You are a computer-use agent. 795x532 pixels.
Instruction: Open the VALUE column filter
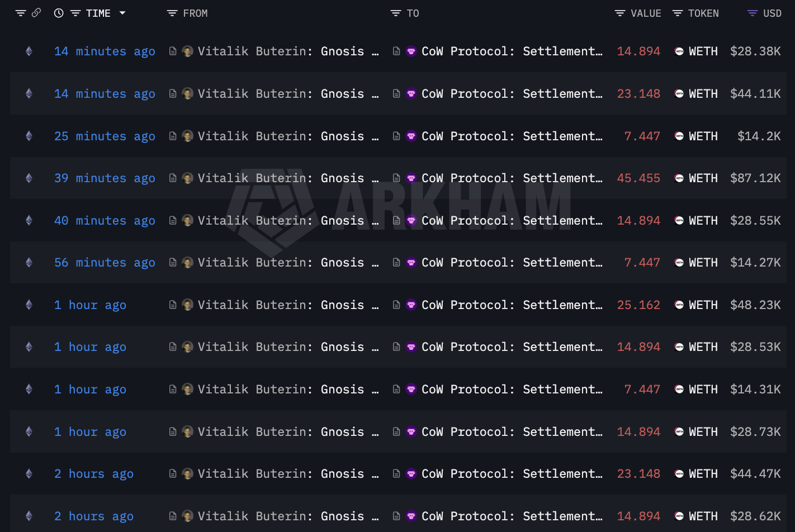coord(620,13)
